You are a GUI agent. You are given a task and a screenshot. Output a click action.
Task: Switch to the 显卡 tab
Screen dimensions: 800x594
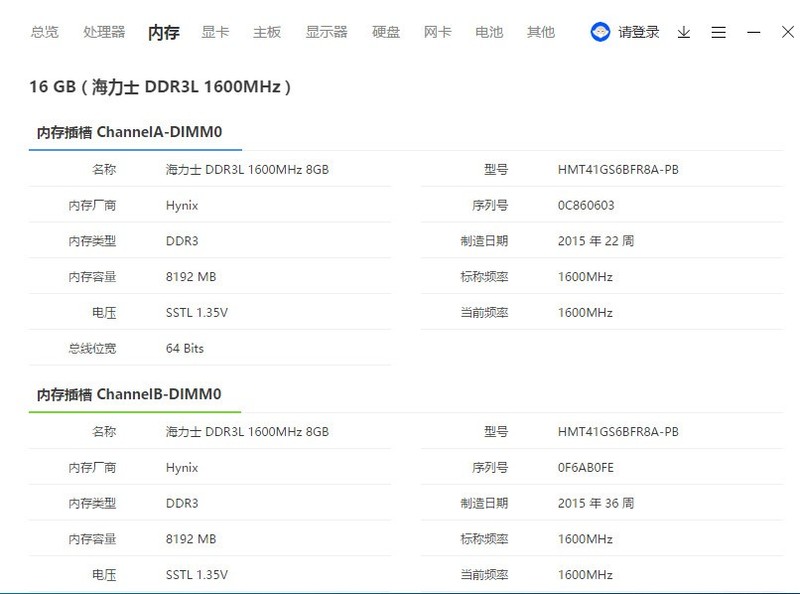tap(215, 31)
